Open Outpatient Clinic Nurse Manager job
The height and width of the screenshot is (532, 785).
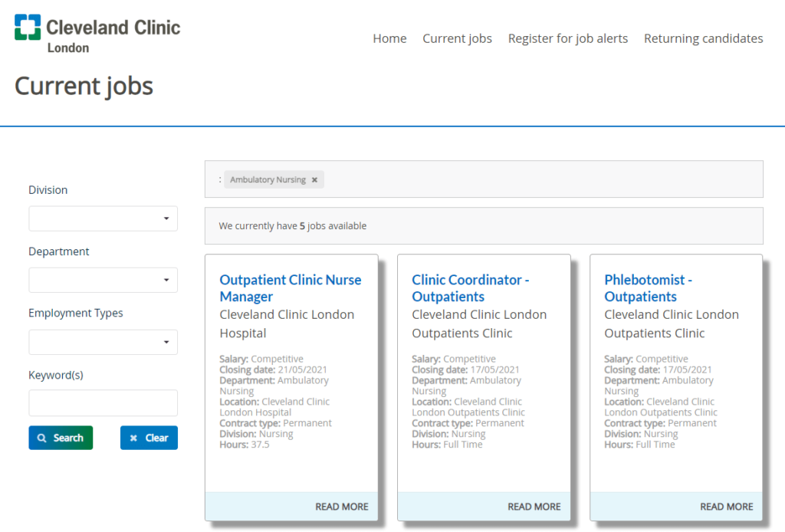291,287
